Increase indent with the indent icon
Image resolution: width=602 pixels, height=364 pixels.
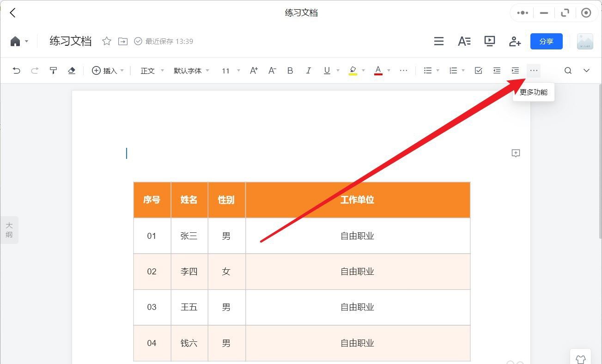pos(515,71)
